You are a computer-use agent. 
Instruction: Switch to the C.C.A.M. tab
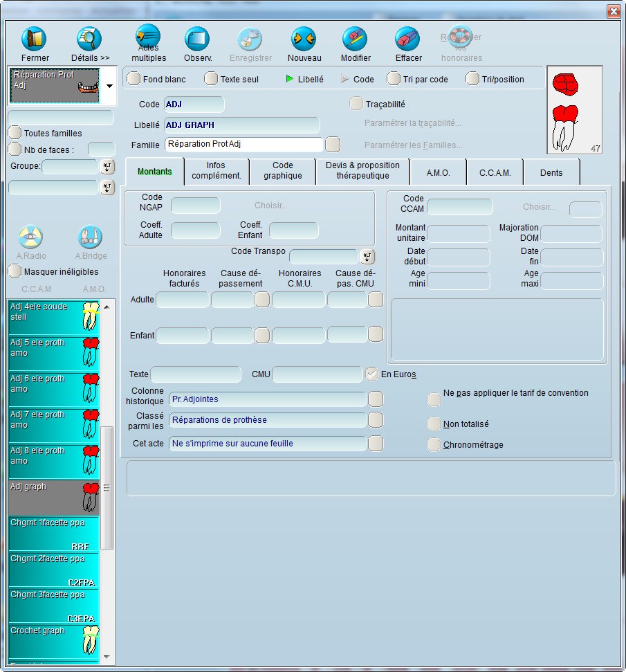tap(495, 172)
